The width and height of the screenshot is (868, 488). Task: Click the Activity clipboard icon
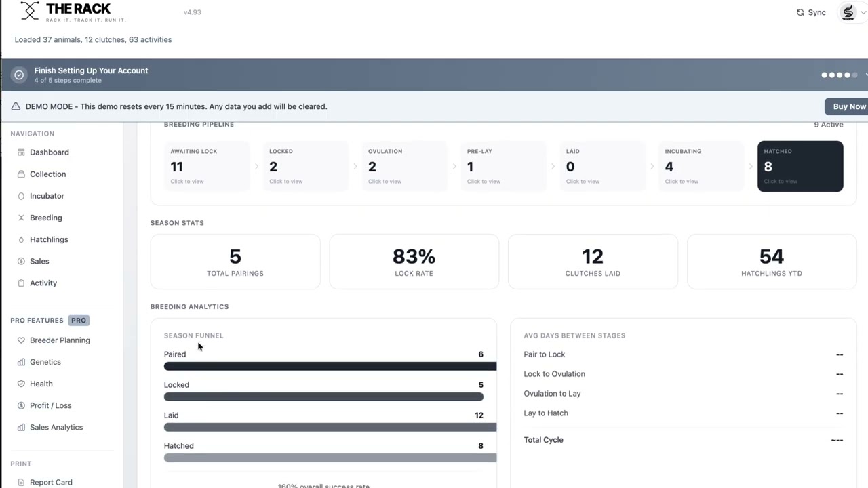tap(21, 283)
